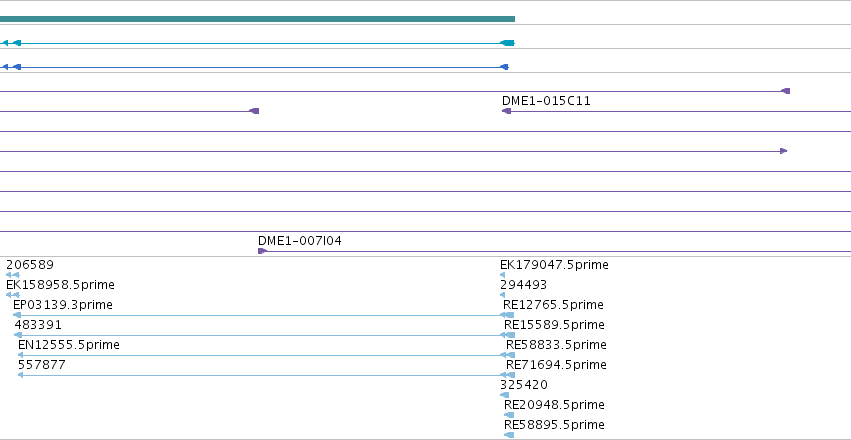Screen dimensions: 851x440
Task: Click the purple arrow glyph starting DME1-007I04
Action: (x=262, y=251)
